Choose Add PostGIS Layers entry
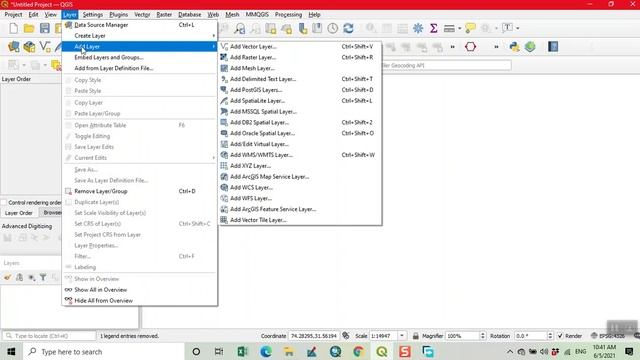The image size is (640, 360). [x=300, y=90]
